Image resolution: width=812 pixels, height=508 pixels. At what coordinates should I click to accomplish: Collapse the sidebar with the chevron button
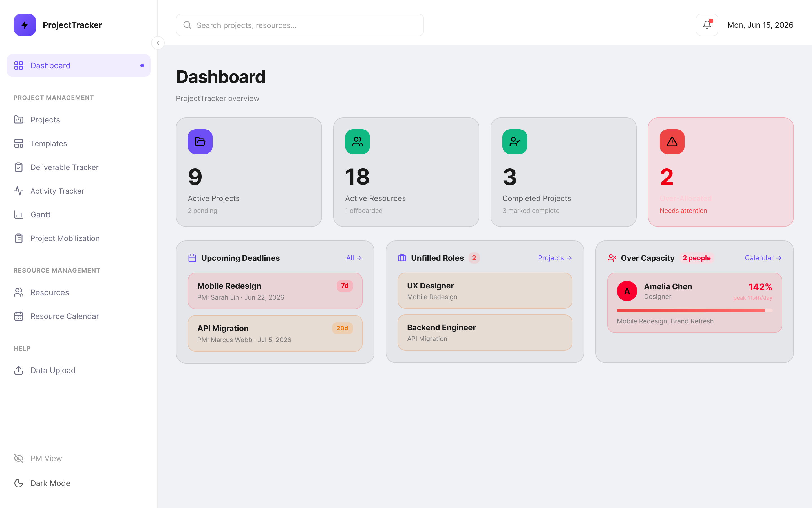158,43
